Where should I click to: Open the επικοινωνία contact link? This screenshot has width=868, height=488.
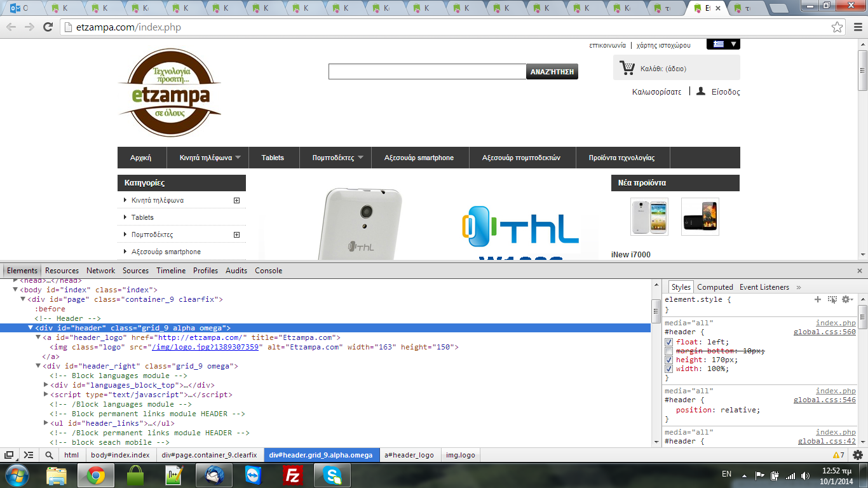[607, 45]
